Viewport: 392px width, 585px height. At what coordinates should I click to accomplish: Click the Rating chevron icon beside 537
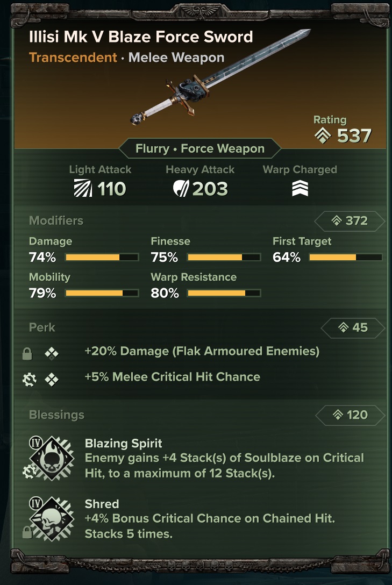pos(323,136)
